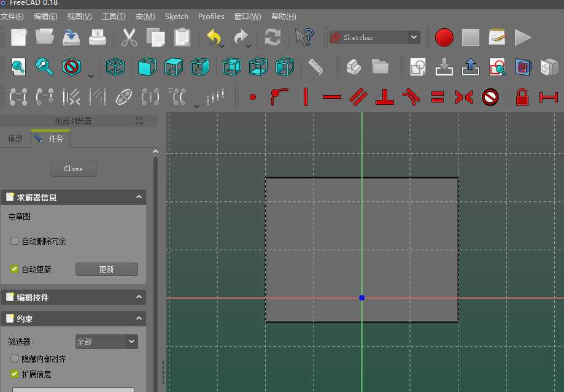
Task: Cut selection with scissors icon
Action: coord(129,37)
